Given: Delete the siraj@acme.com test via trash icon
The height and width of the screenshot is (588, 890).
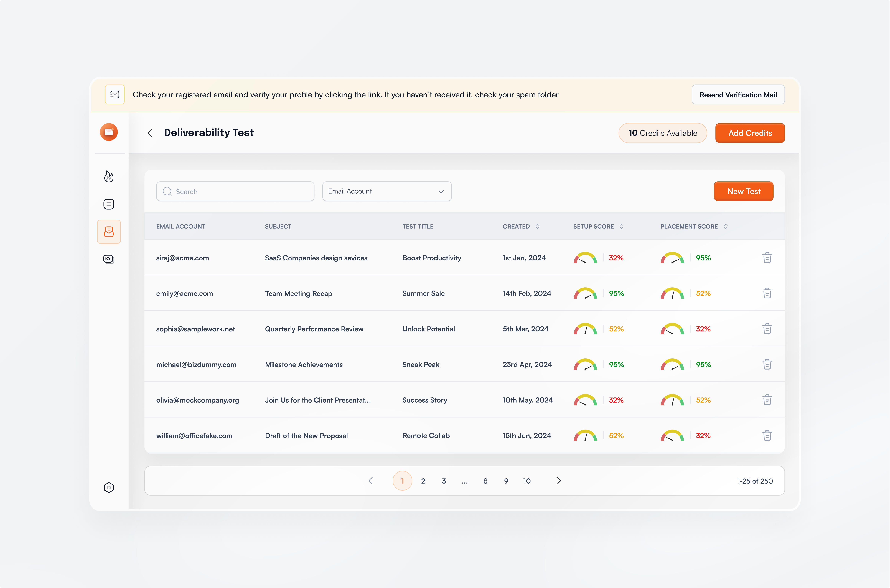Looking at the screenshot, I should pyautogui.click(x=767, y=257).
